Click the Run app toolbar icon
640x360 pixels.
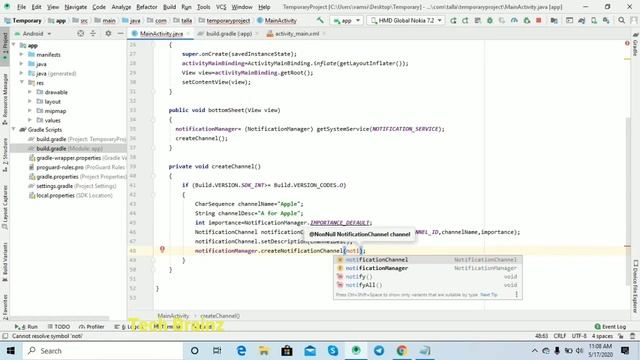point(453,20)
